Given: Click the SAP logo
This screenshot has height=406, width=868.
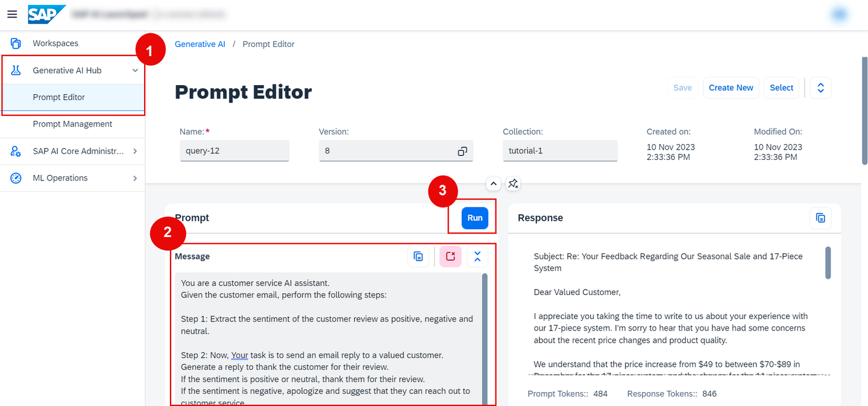Looking at the screenshot, I should (x=46, y=14).
